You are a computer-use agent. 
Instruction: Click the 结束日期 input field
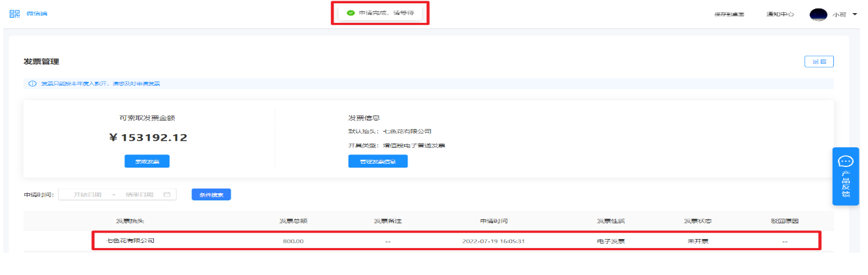(139, 194)
